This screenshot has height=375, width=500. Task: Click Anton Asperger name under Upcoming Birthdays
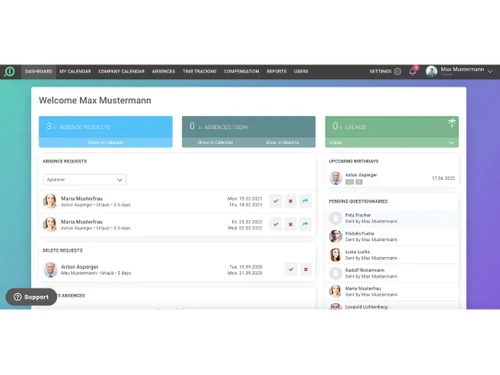click(361, 175)
